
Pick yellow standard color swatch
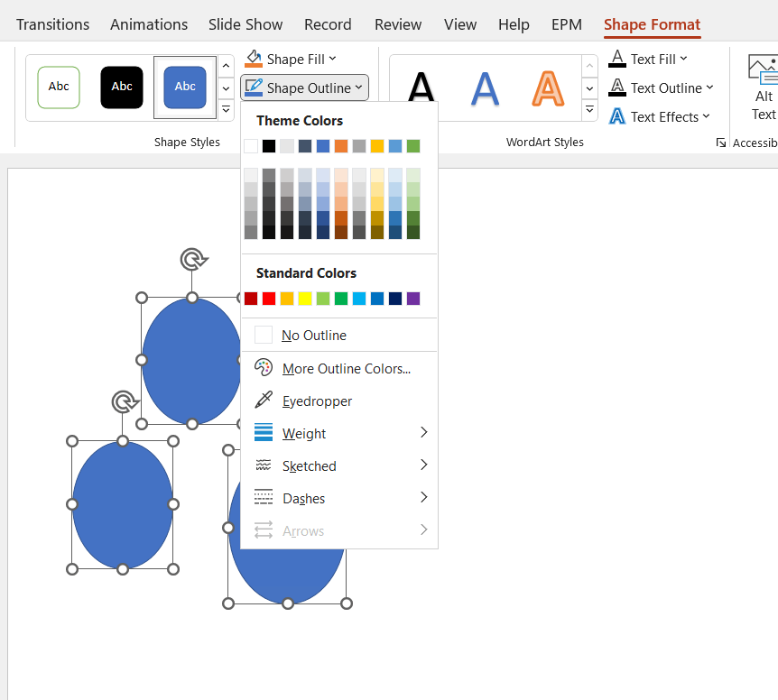tap(305, 299)
